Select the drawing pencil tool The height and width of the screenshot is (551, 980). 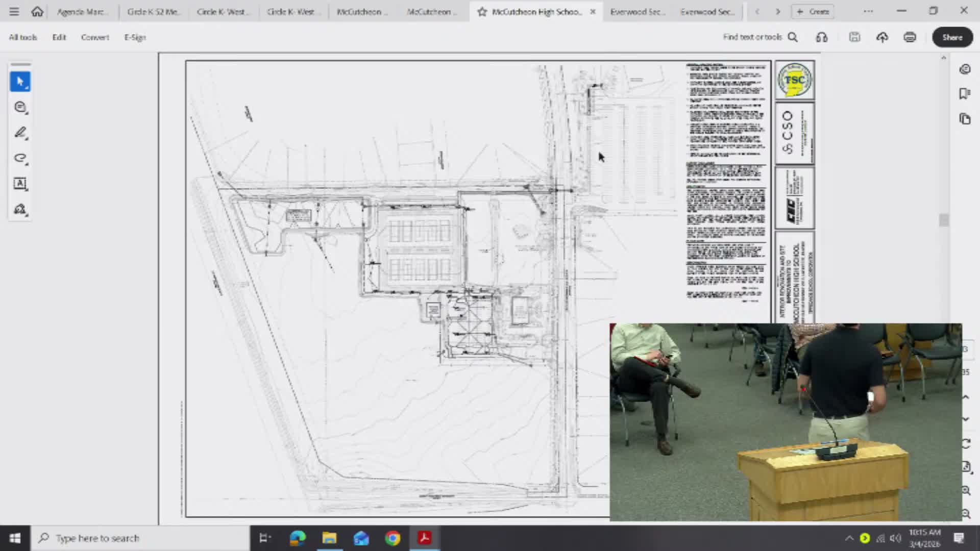click(20, 133)
